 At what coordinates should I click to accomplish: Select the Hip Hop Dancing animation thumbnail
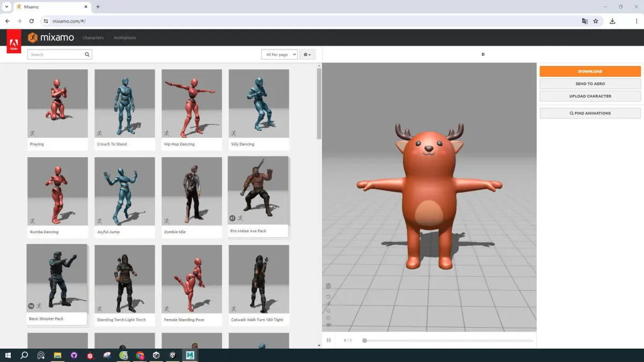click(x=192, y=104)
